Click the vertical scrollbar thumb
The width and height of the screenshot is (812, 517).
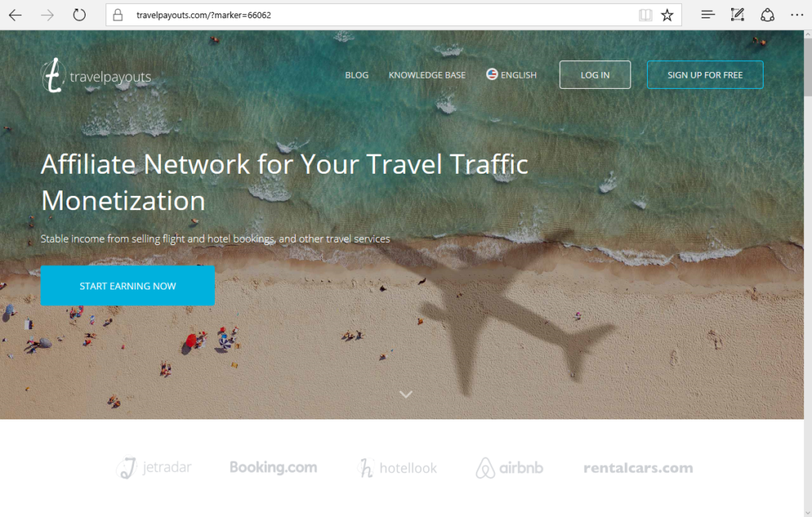click(x=807, y=67)
